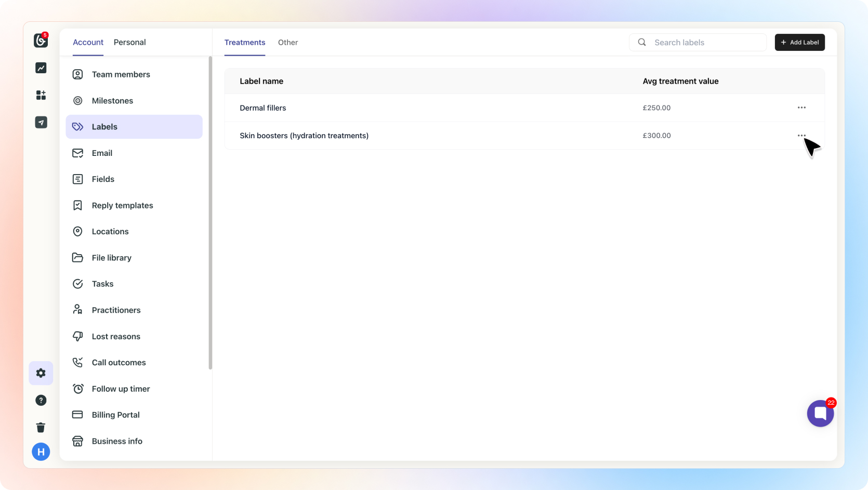
Task: Click the File library folder icon
Action: pos(77,258)
